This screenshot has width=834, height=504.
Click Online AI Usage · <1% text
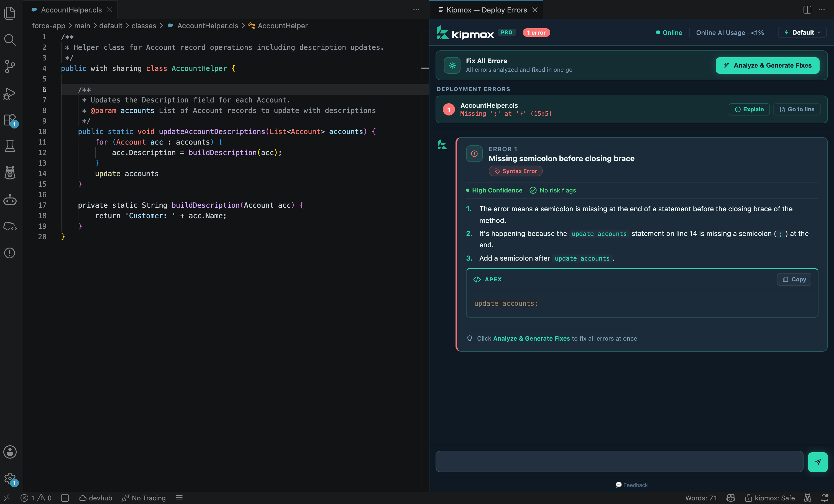pos(730,32)
